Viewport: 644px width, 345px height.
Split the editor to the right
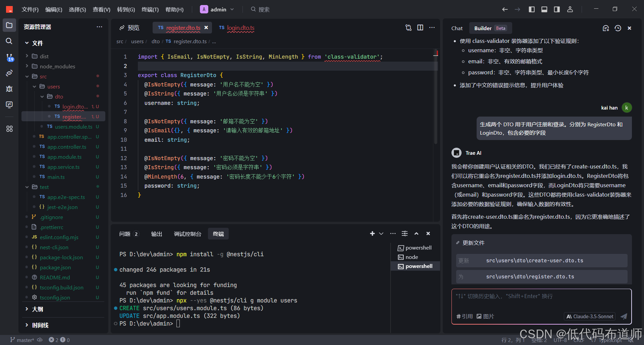tap(420, 27)
